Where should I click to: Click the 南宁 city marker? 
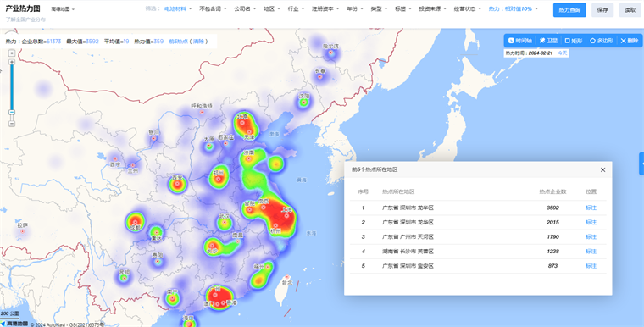point(172,298)
